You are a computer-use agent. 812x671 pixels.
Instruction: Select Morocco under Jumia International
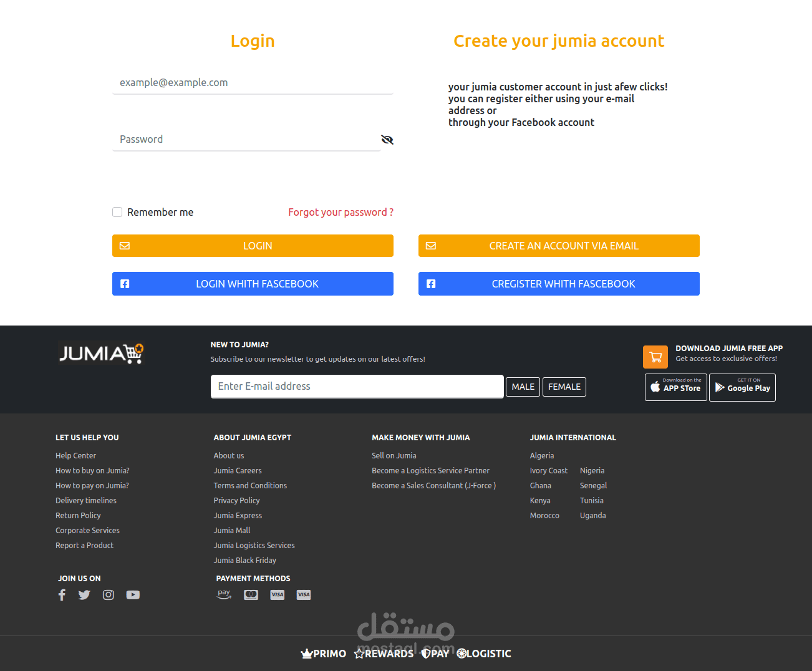[x=544, y=516]
